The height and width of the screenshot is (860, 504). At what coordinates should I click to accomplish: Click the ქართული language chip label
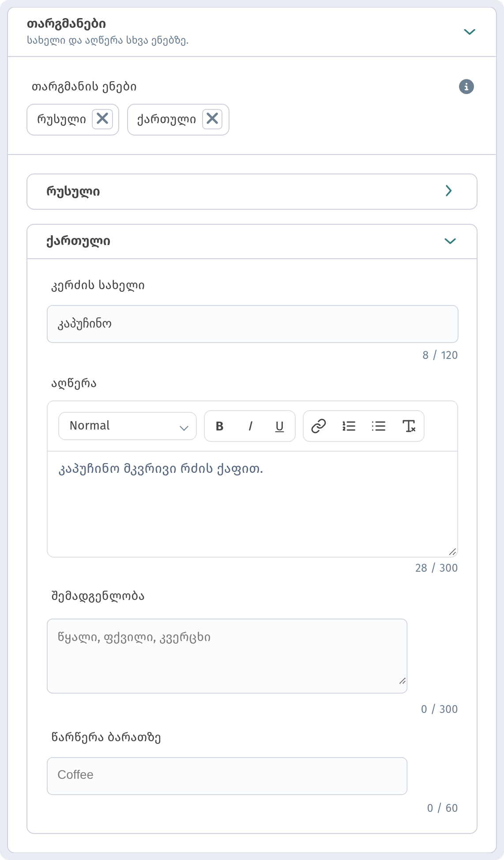coord(166,119)
